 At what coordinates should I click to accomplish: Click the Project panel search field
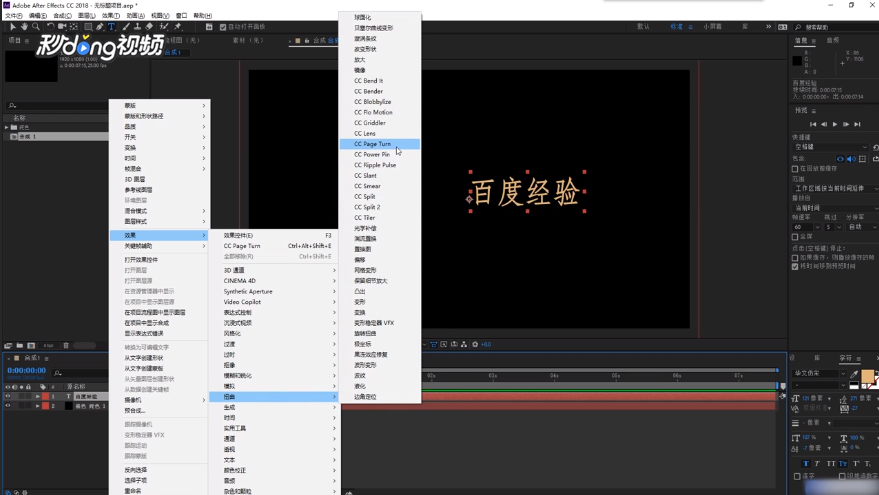(56, 105)
